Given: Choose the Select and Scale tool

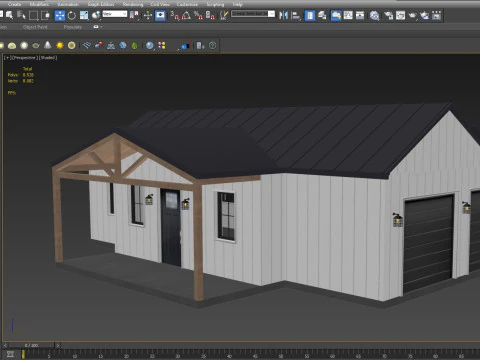Looking at the screenshot, I should [84, 15].
